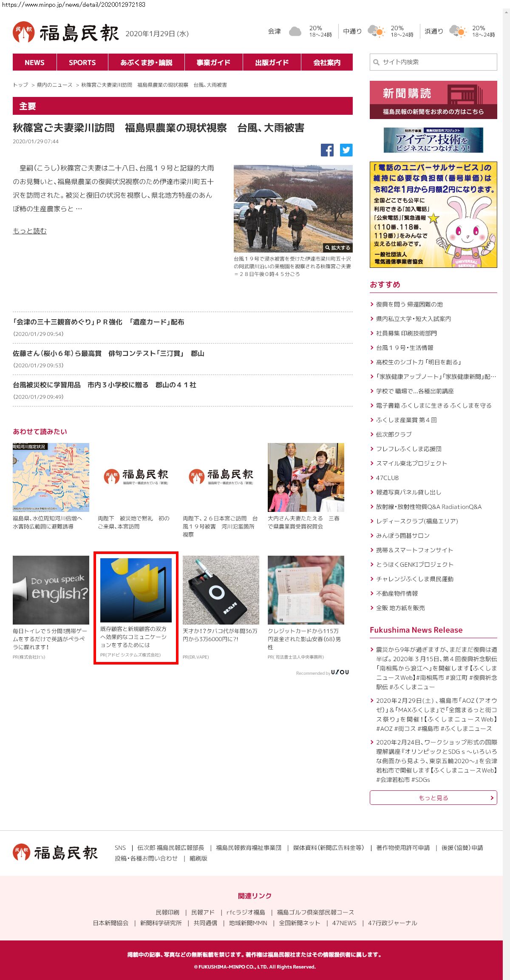Viewport: 510px width, 980px height.
Task: Open 伝次郎クラブ link
Action: tap(394, 435)
